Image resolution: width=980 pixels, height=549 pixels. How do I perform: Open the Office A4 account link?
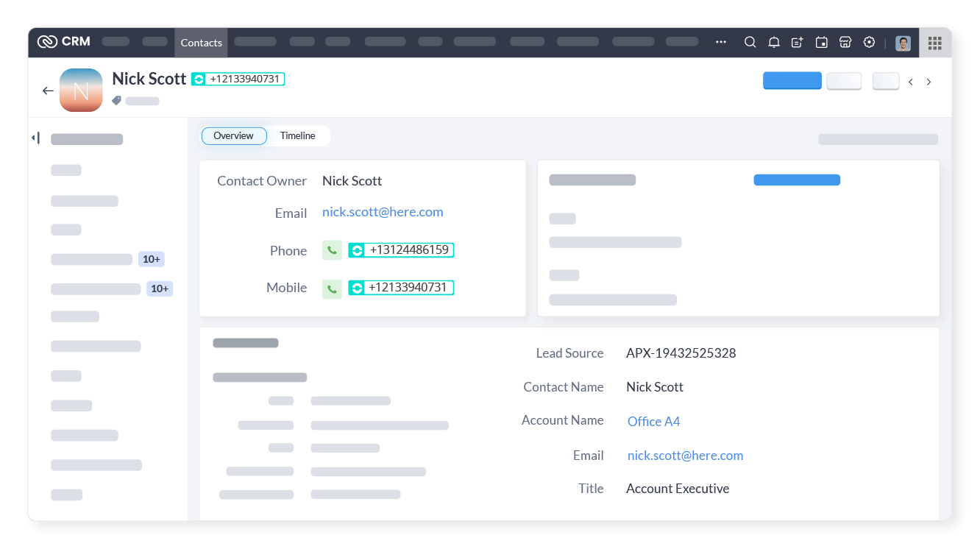click(x=653, y=420)
